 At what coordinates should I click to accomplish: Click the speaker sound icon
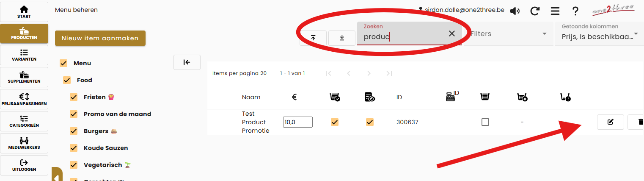[x=515, y=11]
